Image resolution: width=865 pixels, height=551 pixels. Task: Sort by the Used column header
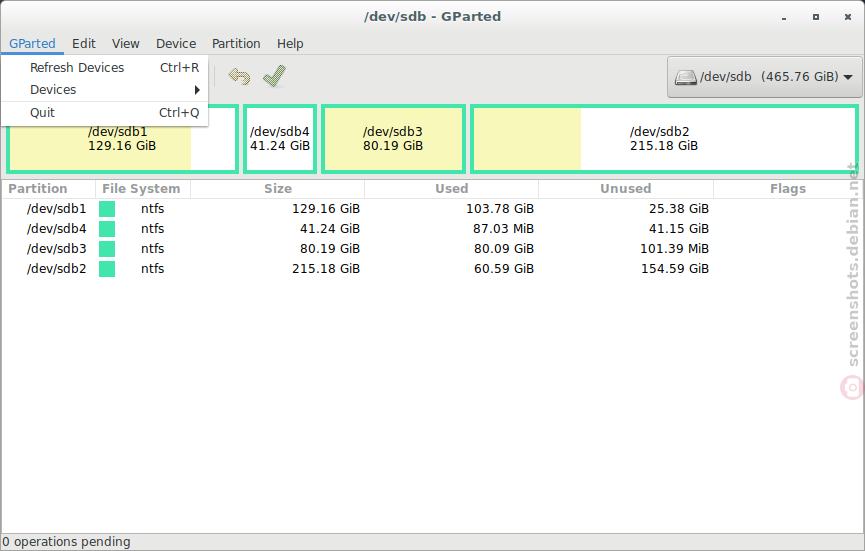point(451,189)
